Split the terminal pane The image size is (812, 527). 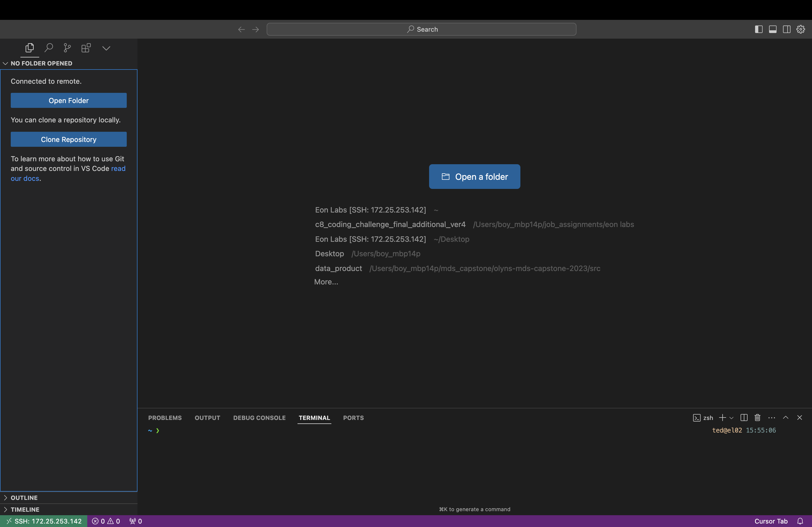tap(744, 418)
